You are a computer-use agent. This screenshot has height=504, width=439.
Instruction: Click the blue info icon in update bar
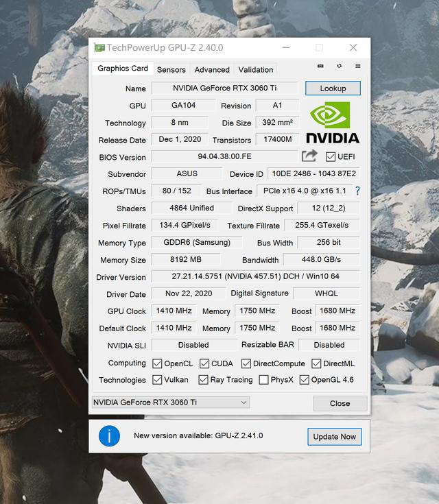[109, 436]
